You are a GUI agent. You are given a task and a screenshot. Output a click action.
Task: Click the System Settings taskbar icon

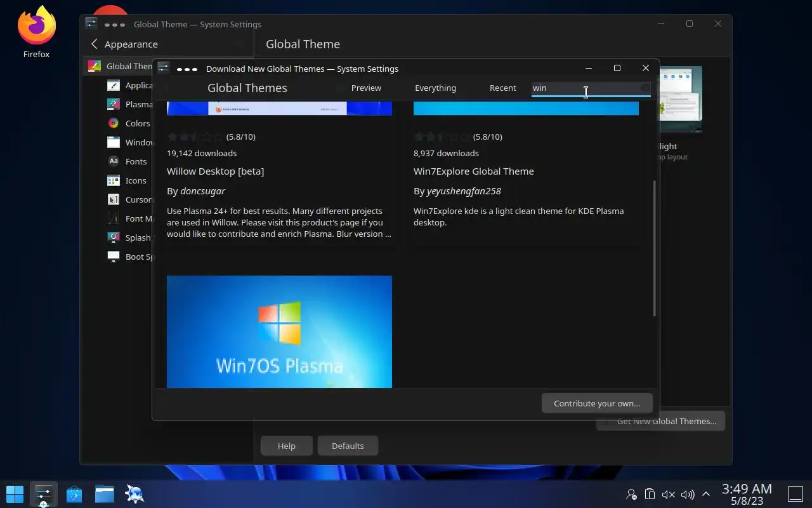[x=43, y=493]
